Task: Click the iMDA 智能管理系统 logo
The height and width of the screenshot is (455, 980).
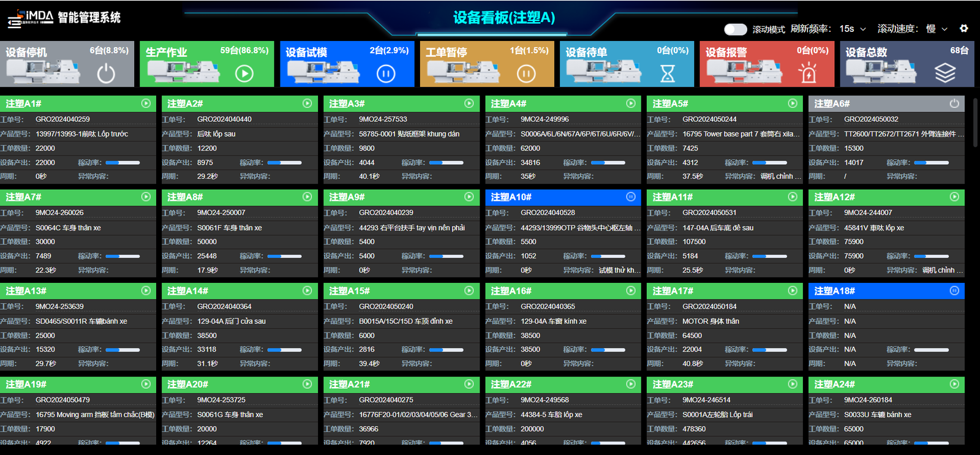Action: (64, 18)
